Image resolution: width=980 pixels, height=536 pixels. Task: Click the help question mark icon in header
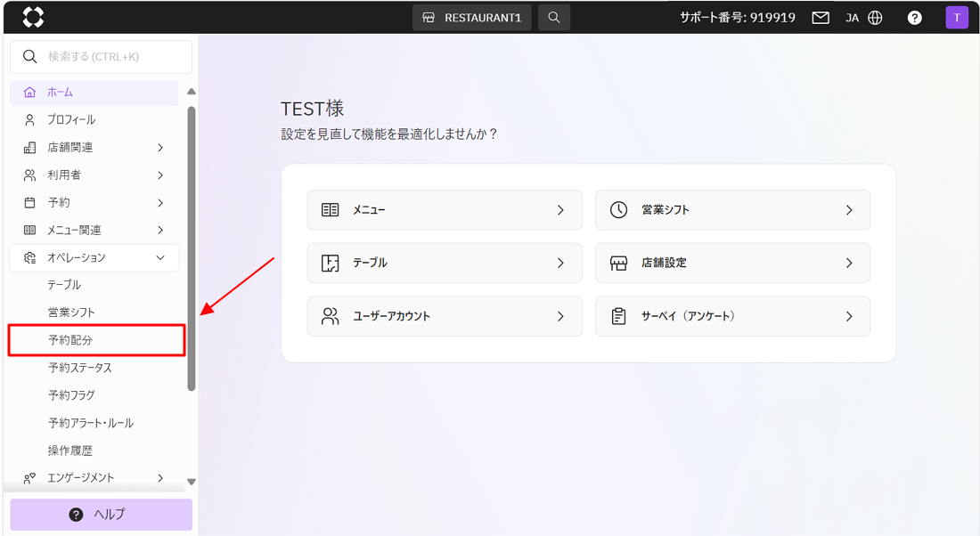[914, 18]
